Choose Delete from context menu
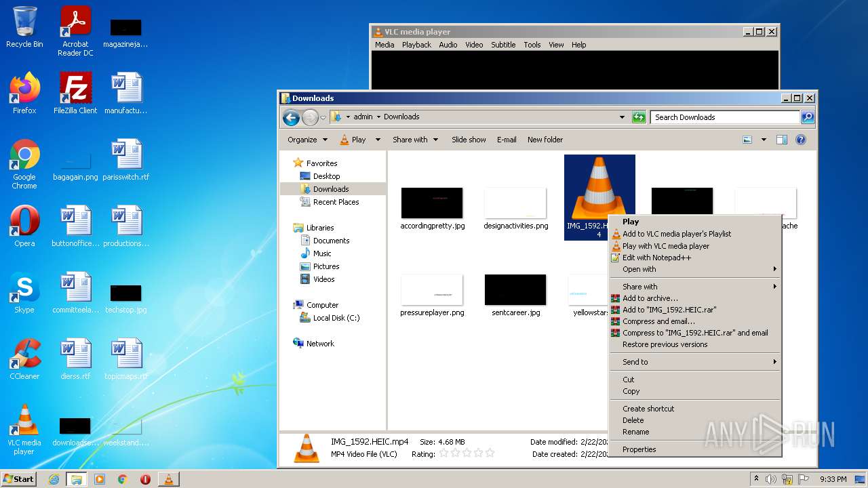868x488 pixels. (694, 420)
